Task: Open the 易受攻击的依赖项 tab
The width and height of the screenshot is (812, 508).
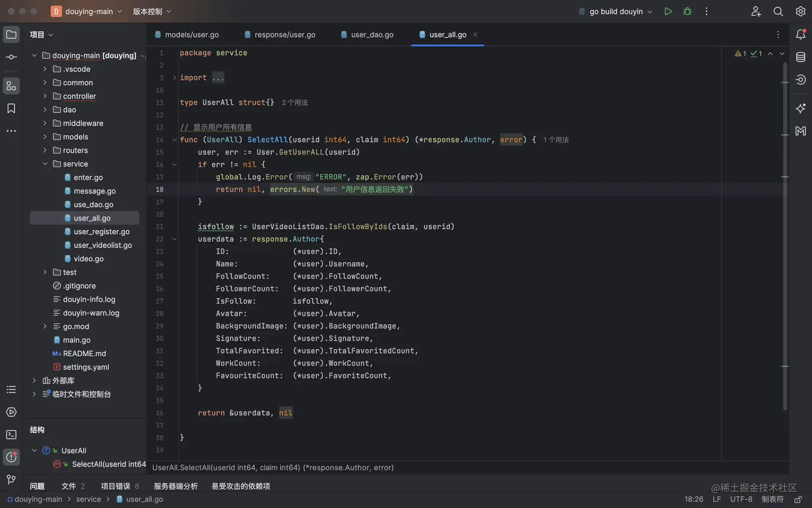Action: tap(241, 486)
